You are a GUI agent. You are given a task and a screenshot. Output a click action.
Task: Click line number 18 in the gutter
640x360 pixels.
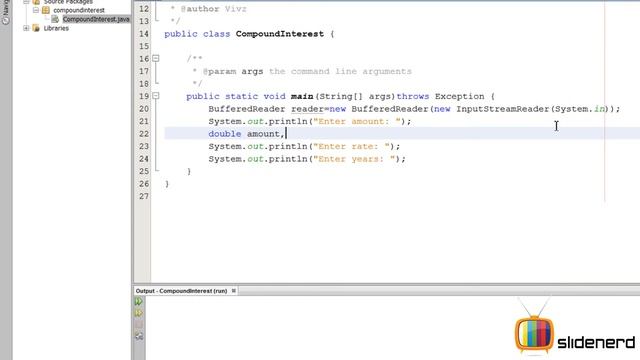point(144,84)
